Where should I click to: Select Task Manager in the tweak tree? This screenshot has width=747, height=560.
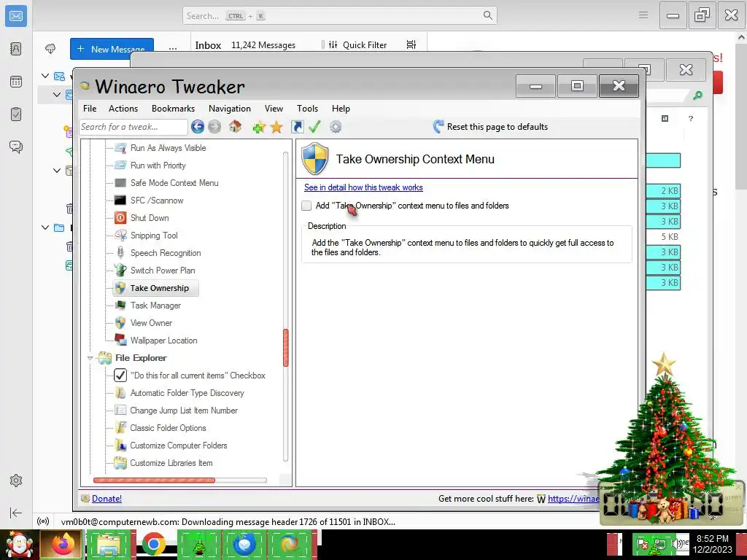tap(155, 306)
